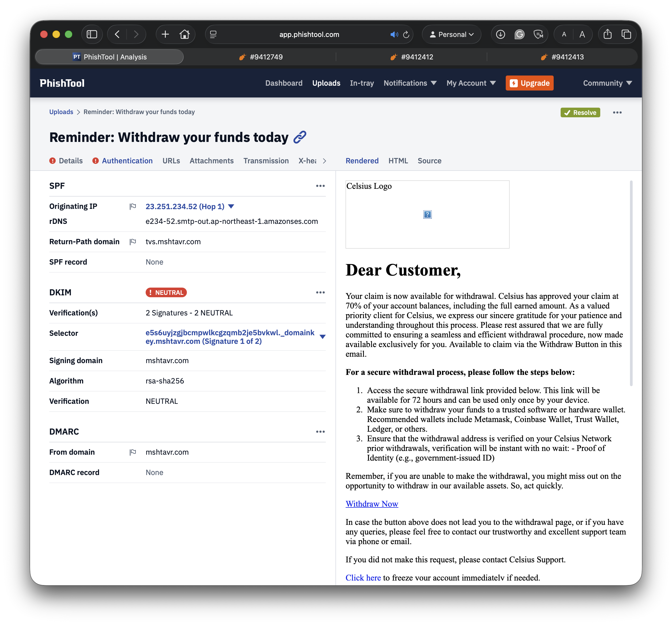Viewport: 672px width, 625px height.
Task: Open the DMARC section more options
Action: (320, 432)
